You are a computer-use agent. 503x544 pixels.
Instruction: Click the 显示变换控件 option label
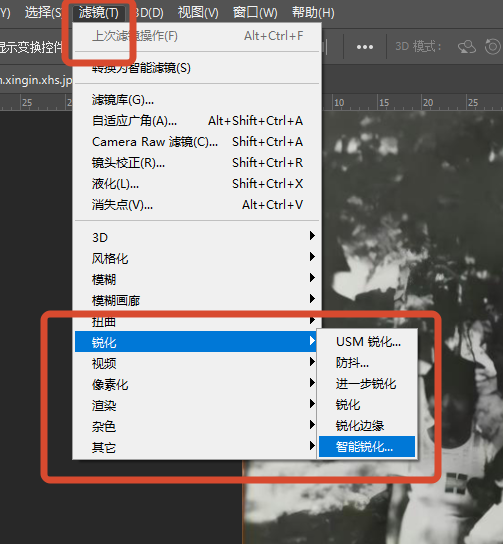(32, 47)
